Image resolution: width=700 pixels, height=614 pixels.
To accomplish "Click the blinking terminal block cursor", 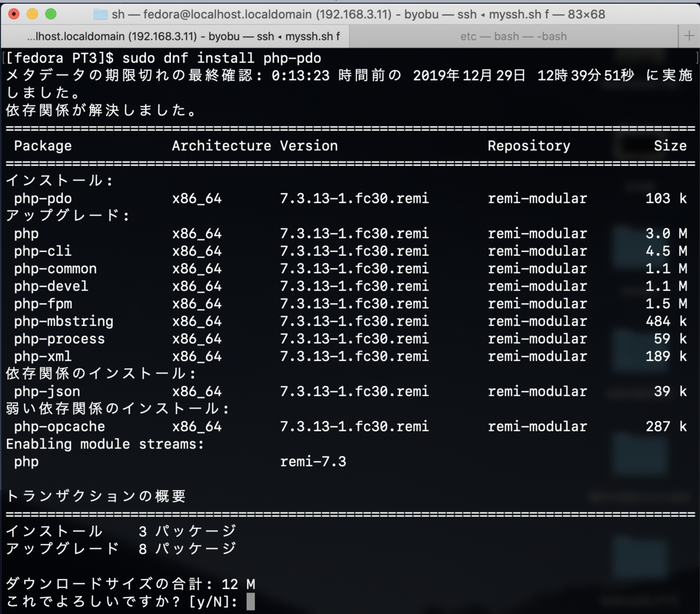I will 251,602.
